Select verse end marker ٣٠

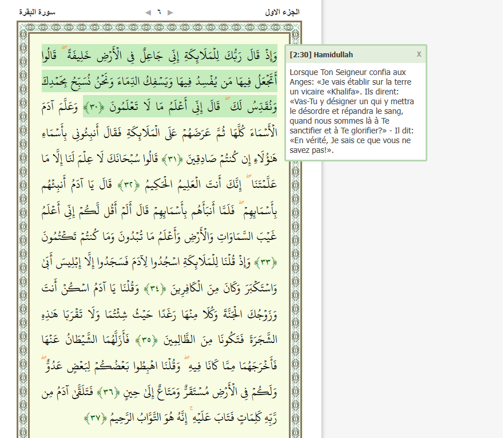tap(94, 107)
